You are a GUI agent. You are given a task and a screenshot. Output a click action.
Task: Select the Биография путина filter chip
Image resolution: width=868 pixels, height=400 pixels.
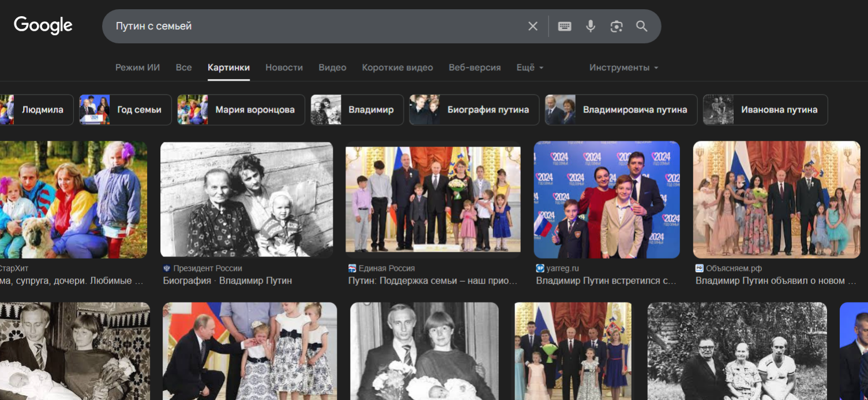[474, 110]
